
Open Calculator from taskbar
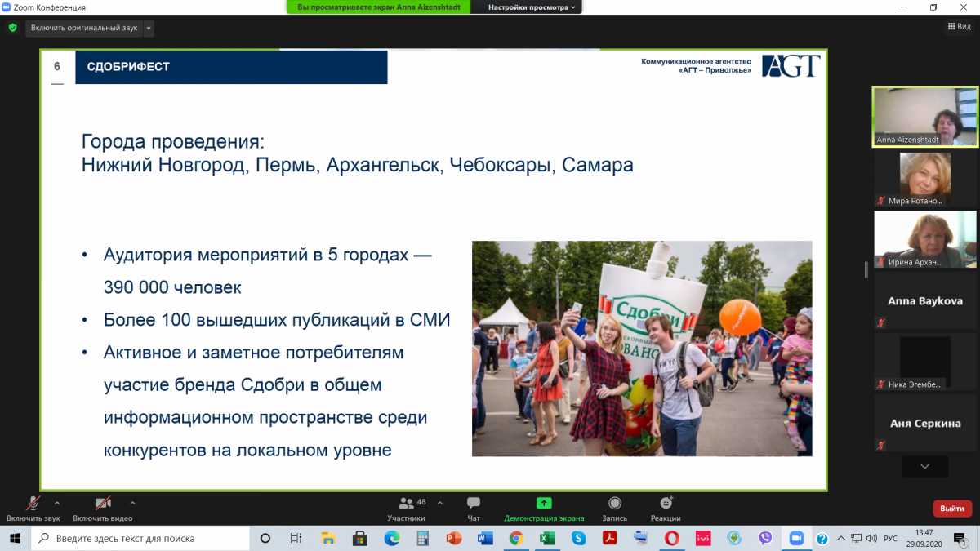click(422, 539)
